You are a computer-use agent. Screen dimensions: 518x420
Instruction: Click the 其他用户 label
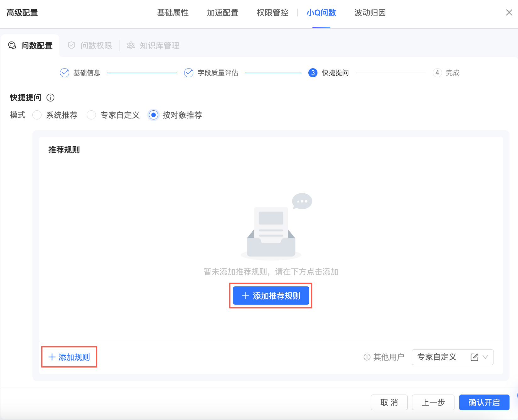click(389, 357)
